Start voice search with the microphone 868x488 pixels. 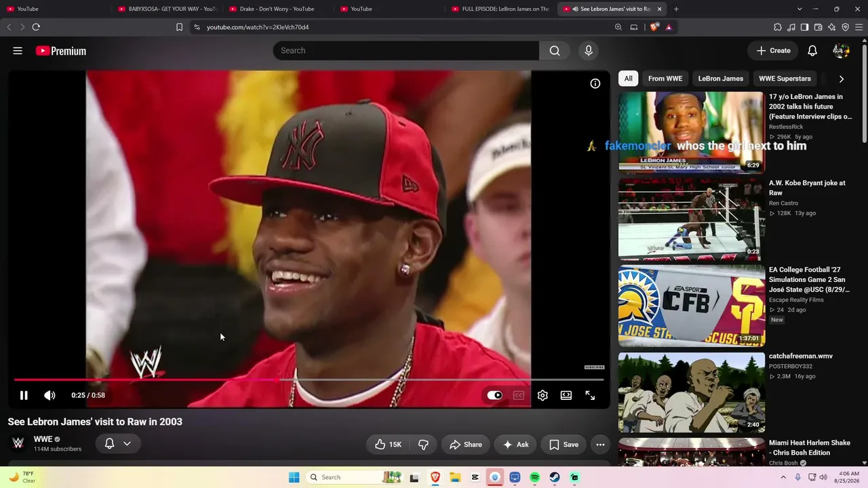(x=588, y=51)
